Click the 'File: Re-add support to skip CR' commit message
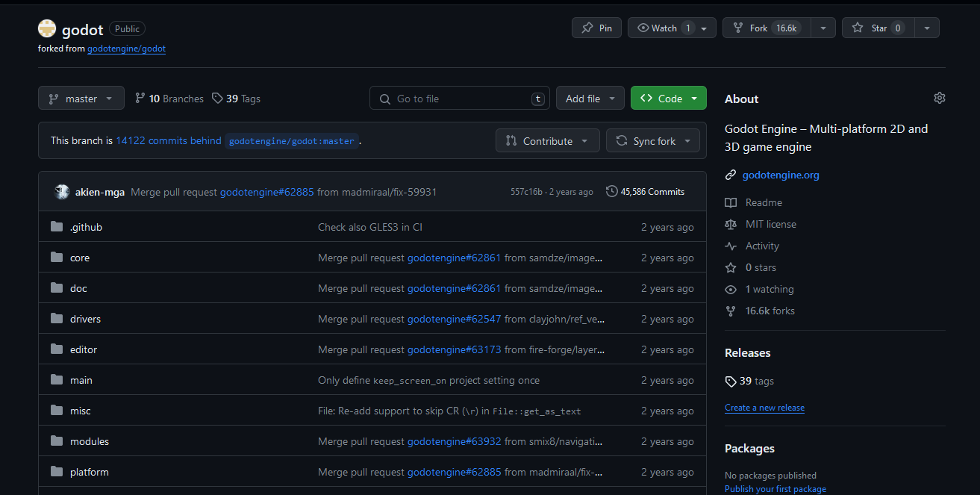Image resolution: width=980 pixels, height=495 pixels. 449,411
